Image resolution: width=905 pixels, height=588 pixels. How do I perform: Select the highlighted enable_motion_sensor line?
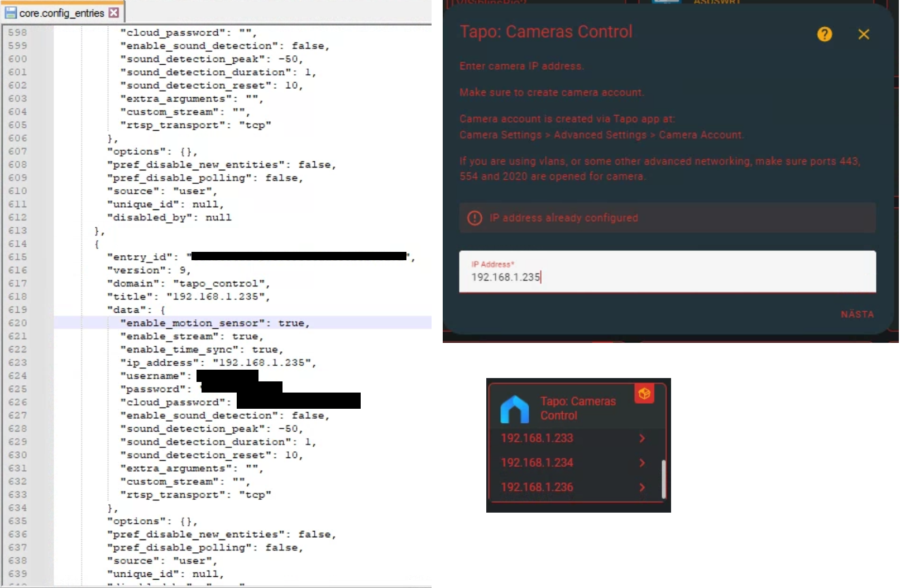click(x=216, y=323)
